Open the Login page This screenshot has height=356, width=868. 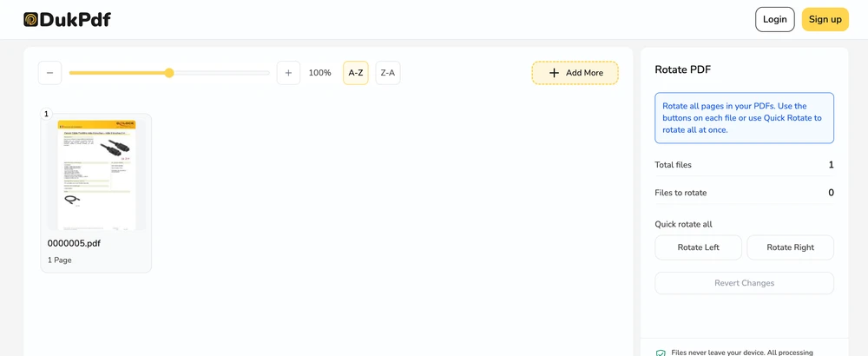click(775, 19)
